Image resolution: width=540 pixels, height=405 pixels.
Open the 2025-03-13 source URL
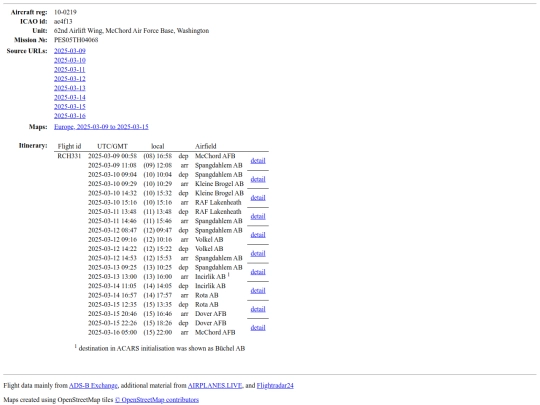(70, 88)
